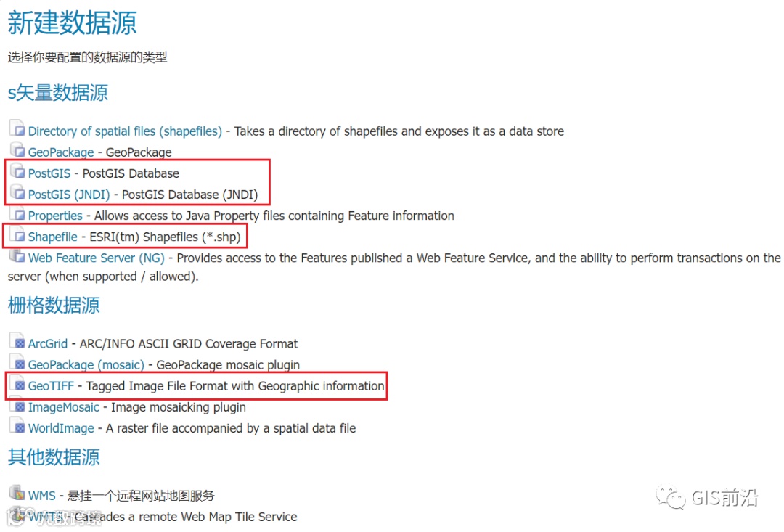Click the GeoTIFF raster icon
The image size is (784, 532).
click(17, 383)
